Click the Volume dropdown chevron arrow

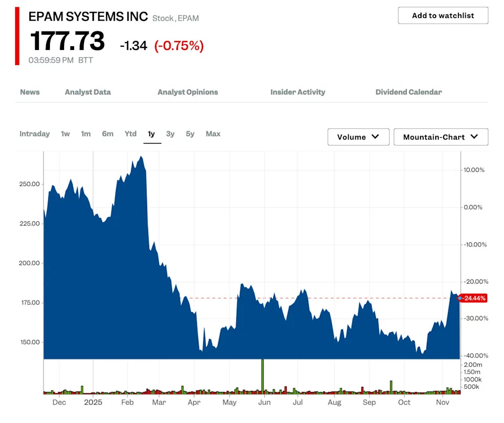coord(375,137)
